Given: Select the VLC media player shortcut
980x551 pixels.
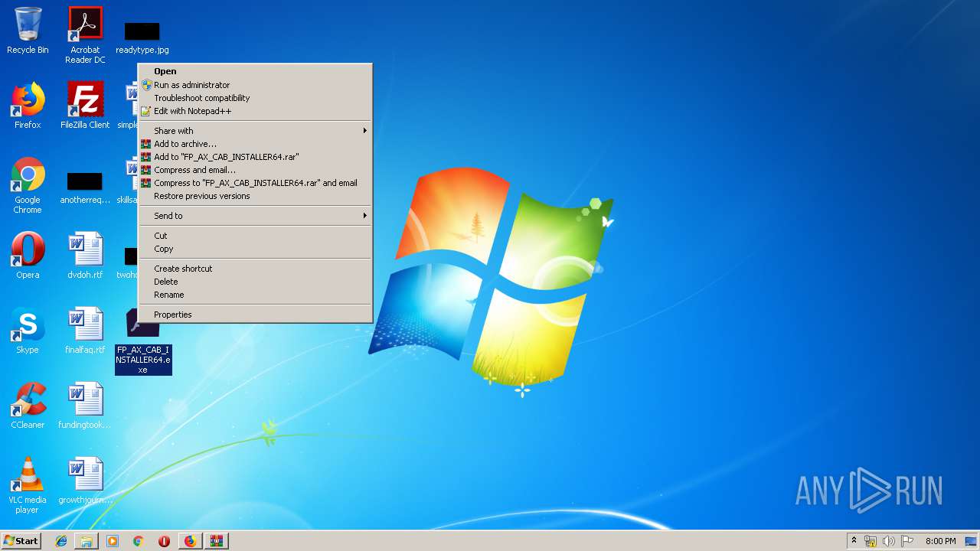Looking at the screenshot, I should click(28, 485).
